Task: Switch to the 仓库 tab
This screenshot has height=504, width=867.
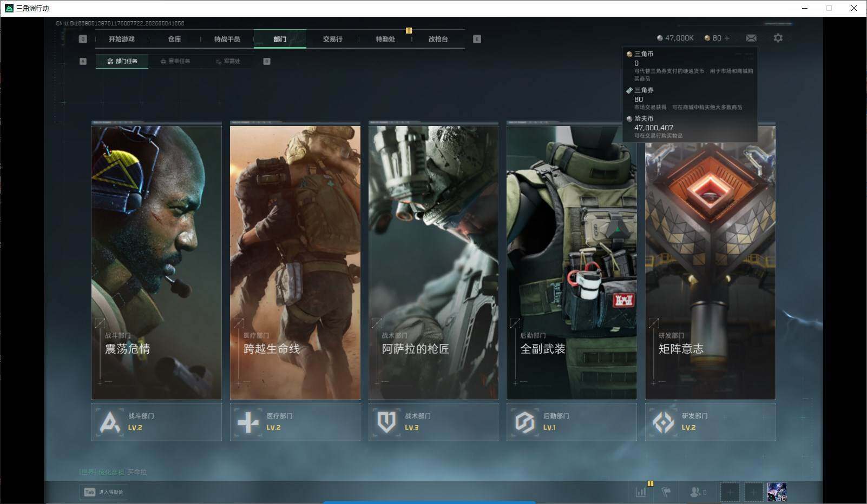Action: click(174, 39)
